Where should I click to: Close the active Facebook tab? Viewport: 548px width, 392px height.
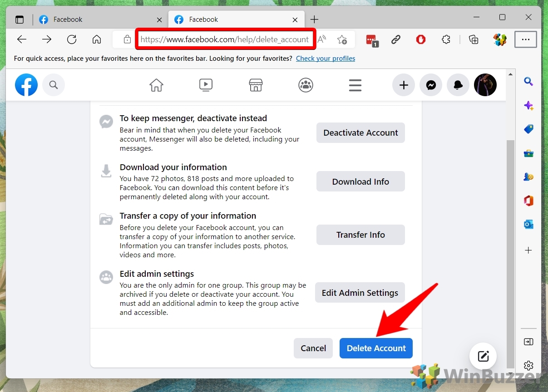point(295,20)
